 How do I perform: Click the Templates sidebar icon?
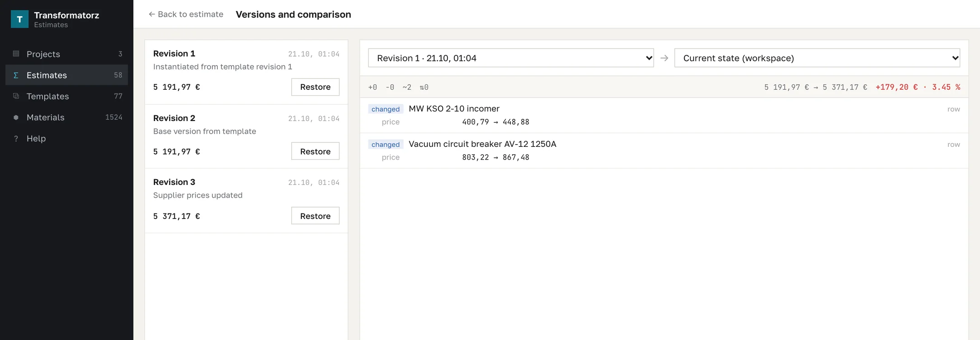click(x=16, y=96)
